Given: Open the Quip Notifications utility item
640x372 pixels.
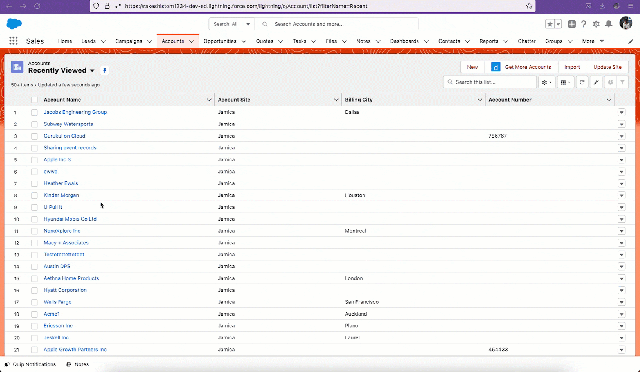Looking at the screenshot, I should [30, 364].
